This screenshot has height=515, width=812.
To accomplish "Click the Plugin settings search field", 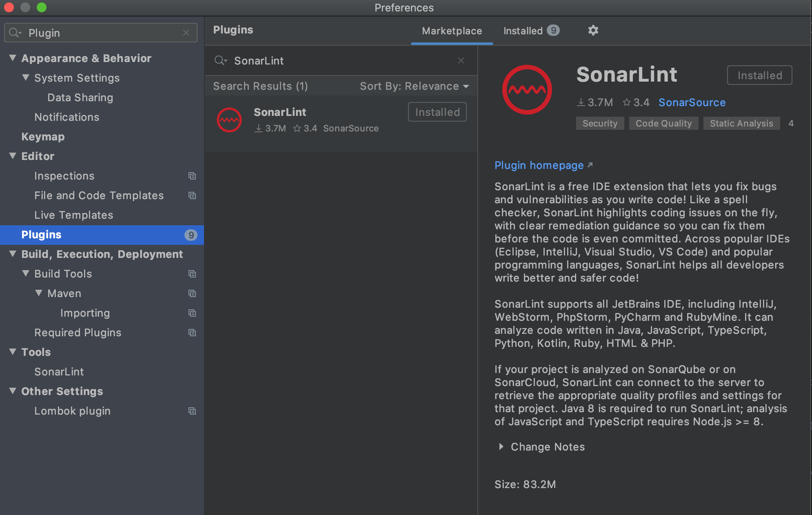I will tap(101, 33).
